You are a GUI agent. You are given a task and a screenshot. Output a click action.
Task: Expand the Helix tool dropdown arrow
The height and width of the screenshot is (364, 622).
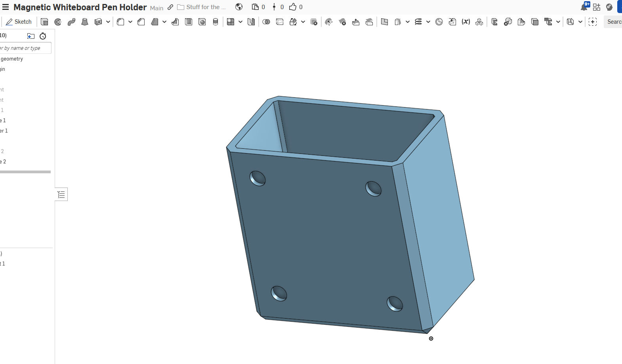[428, 22]
